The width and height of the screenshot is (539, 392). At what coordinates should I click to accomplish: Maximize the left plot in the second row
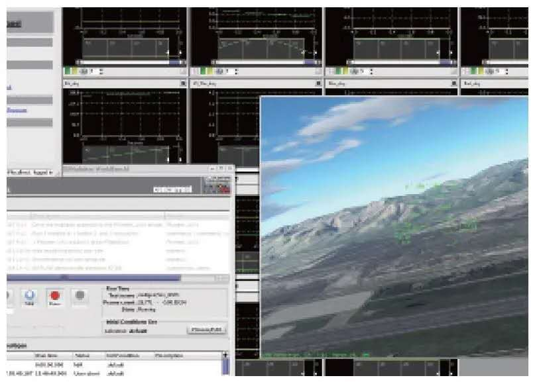pyautogui.click(x=183, y=84)
